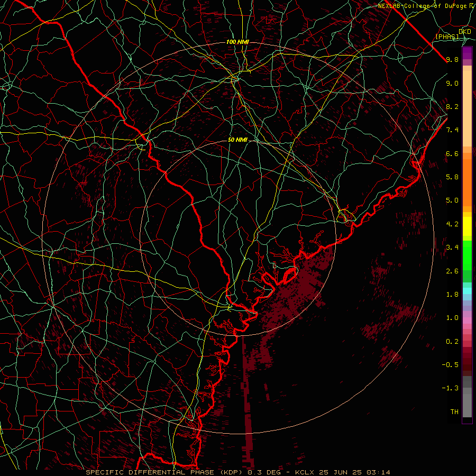This screenshot has width=476, height=476.
Task: Click the 9.0 scale value
Action: tap(452, 83)
